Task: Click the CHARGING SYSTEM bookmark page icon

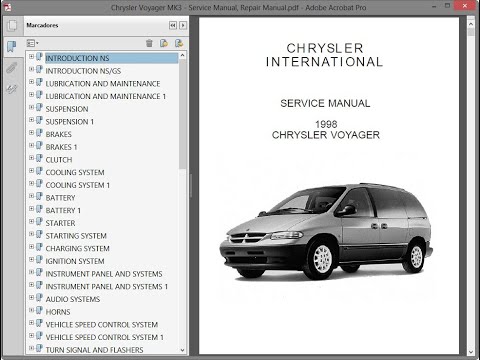Action: click(39, 247)
